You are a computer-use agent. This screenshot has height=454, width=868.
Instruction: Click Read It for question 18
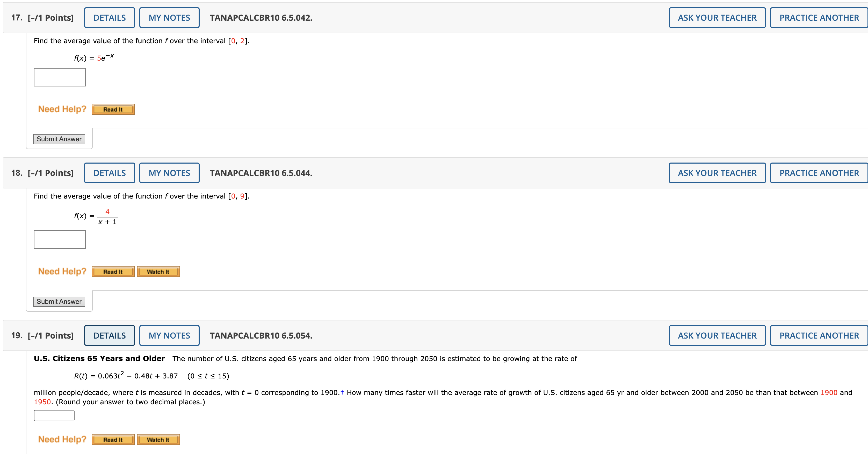[x=113, y=272]
